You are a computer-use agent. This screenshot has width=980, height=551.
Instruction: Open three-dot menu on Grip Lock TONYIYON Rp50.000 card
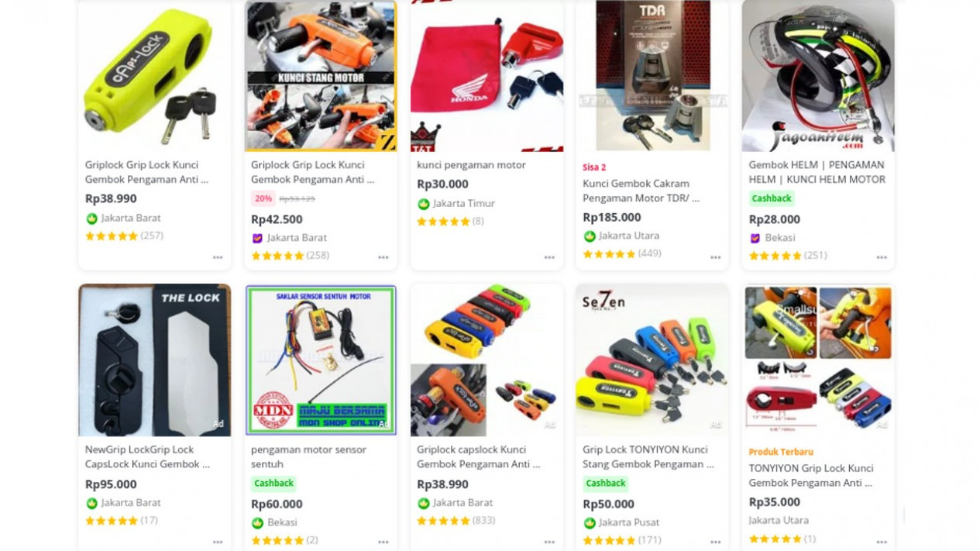tap(715, 542)
